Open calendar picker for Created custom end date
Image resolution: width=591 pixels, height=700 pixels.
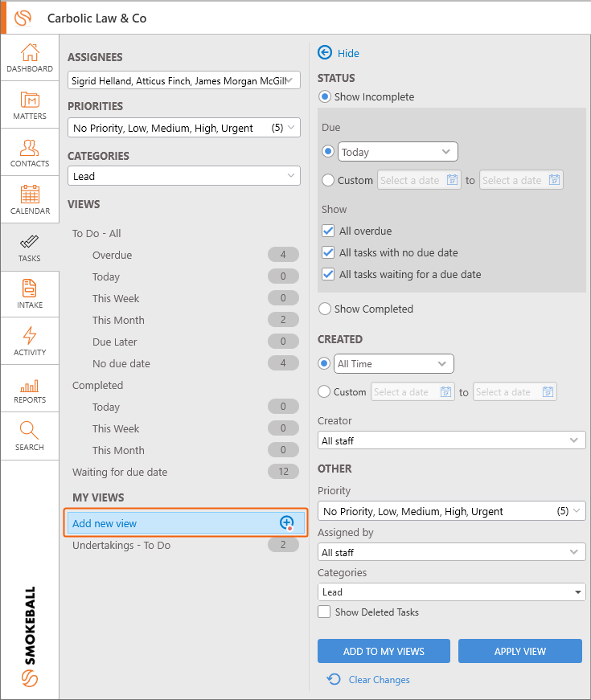point(548,392)
